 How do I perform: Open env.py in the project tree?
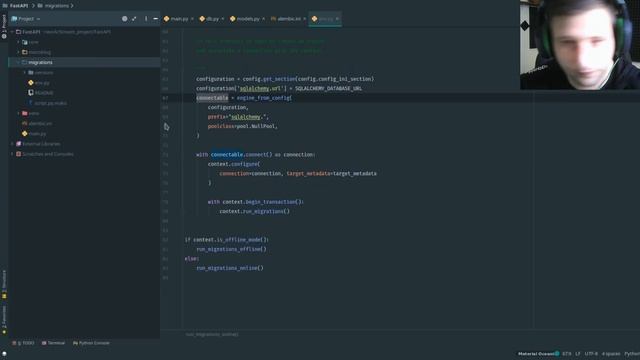pyautogui.click(x=42, y=83)
